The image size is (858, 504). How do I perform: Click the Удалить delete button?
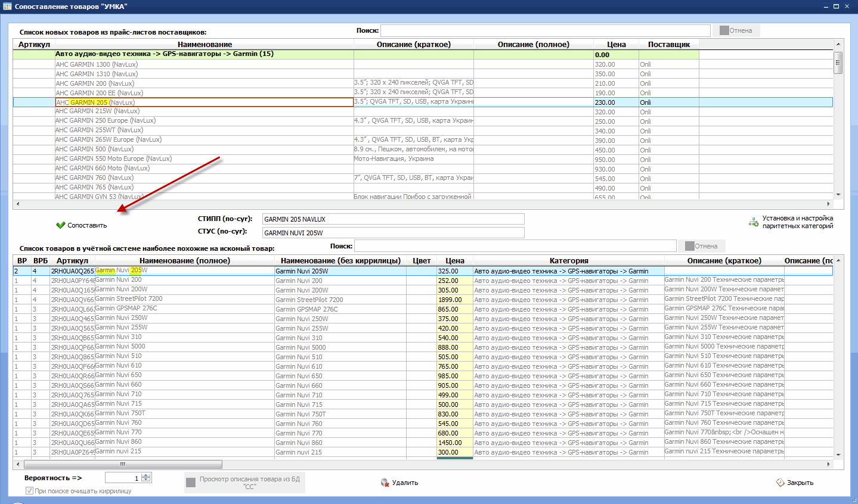tap(399, 483)
